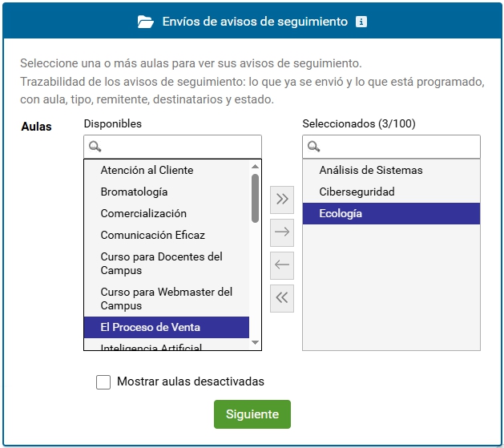Remove highlighted classroom with single left arrow

click(x=282, y=265)
